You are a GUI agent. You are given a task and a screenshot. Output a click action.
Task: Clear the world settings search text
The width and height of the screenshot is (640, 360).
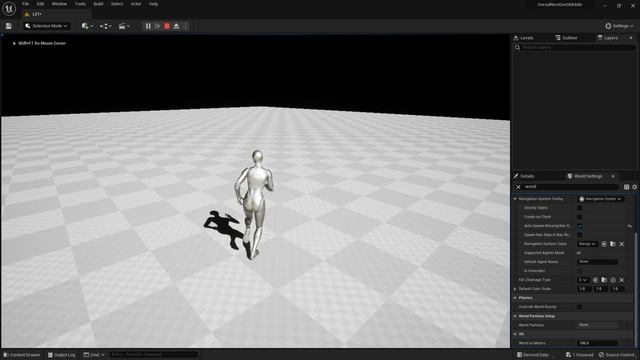coord(518,187)
